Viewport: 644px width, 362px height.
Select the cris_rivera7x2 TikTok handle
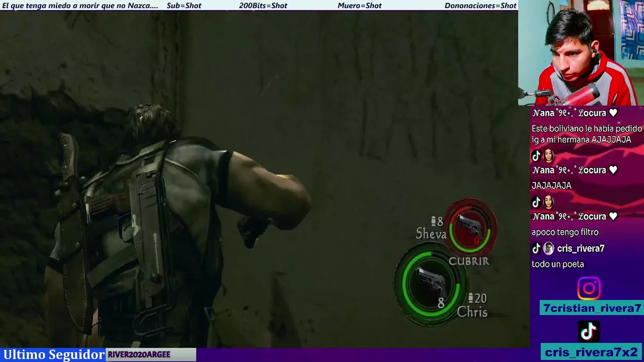coord(591,352)
